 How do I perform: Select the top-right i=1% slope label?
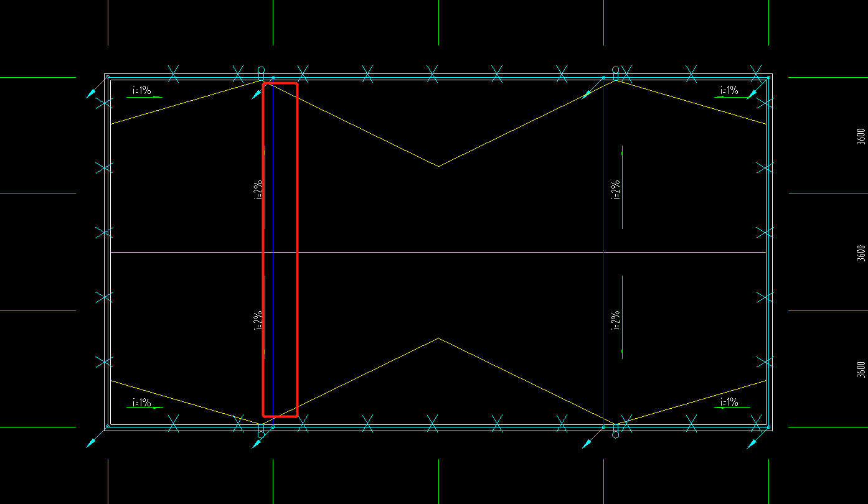(x=729, y=90)
